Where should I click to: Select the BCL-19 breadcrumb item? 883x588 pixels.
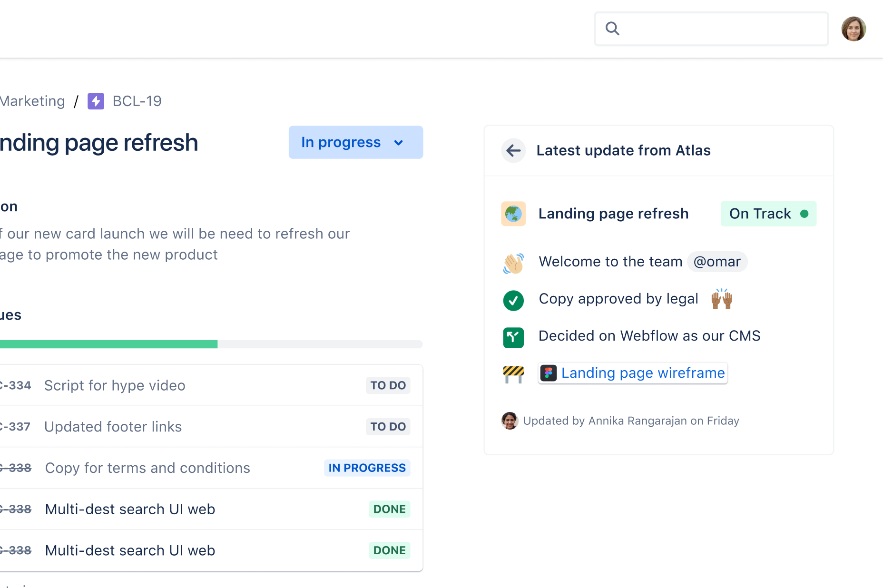136,101
